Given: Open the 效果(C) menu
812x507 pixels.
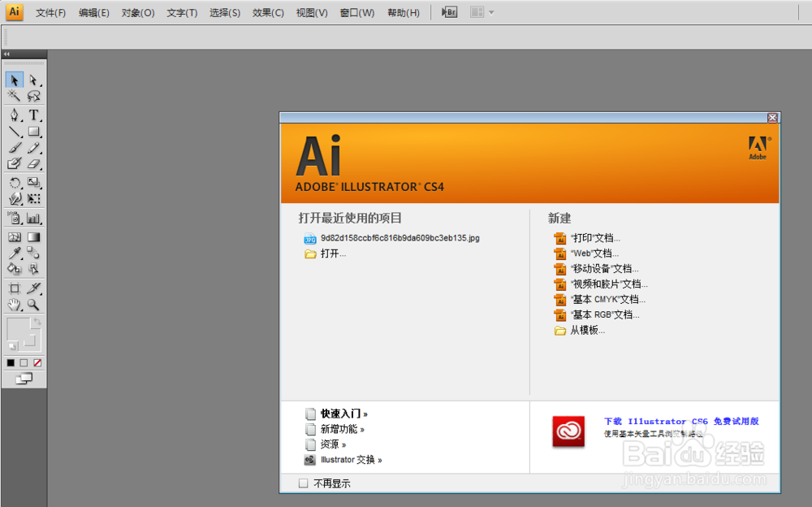Looking at the screenshot, I should [268, 12].
